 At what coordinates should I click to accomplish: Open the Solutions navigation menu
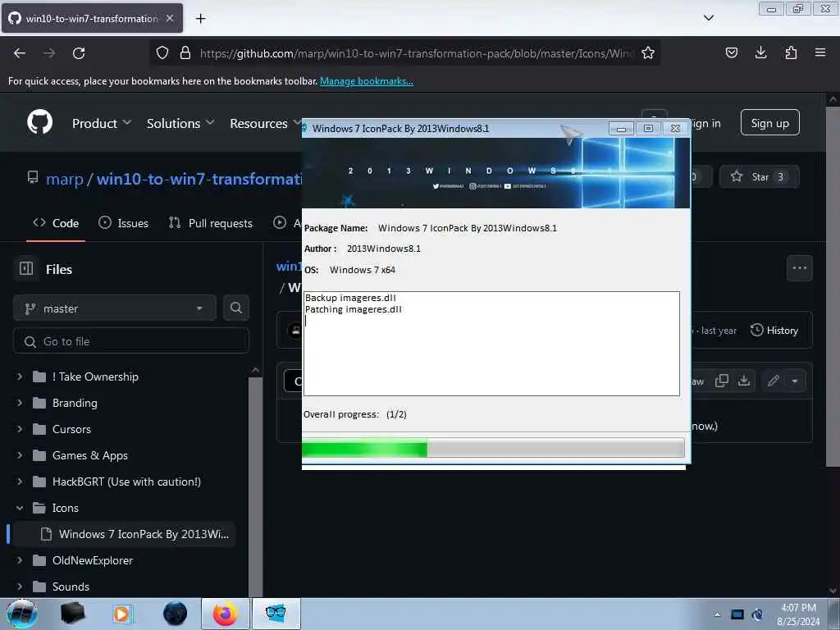[x=180, y=123]
